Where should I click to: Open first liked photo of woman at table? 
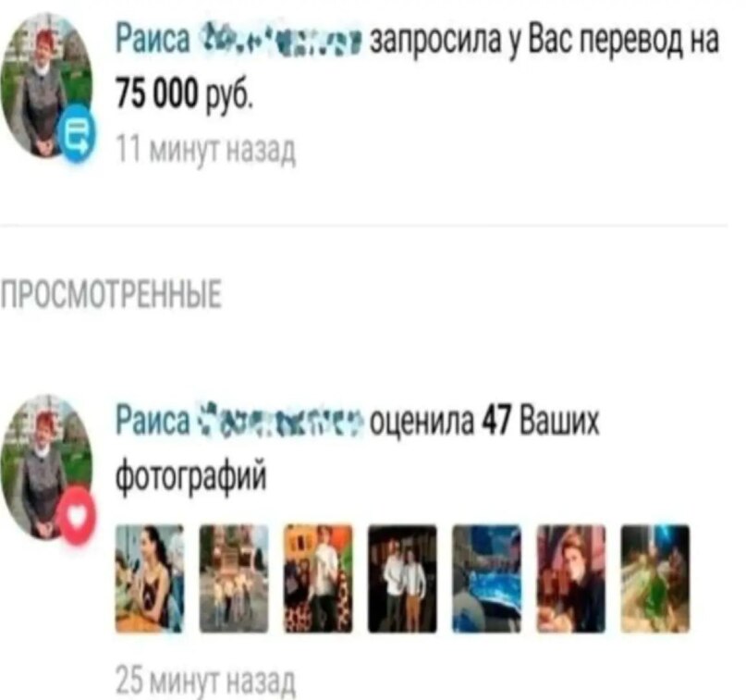click(150, 579)
